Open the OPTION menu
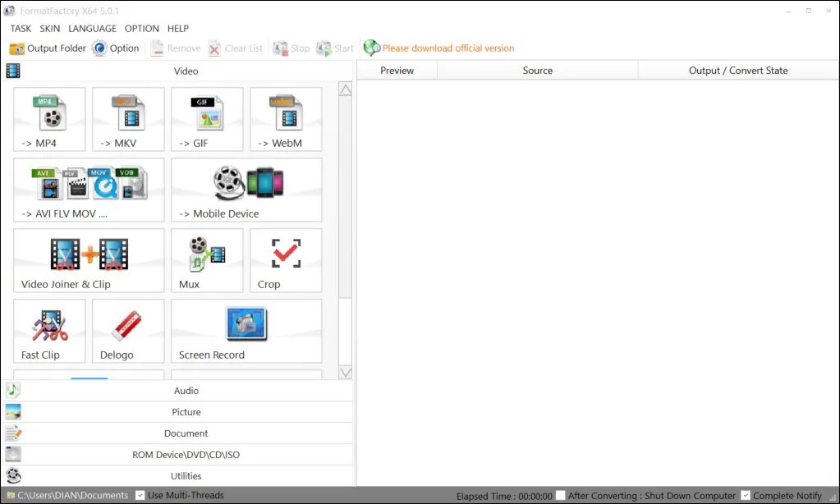Screen dimensions: 840x504 point(142,29)
